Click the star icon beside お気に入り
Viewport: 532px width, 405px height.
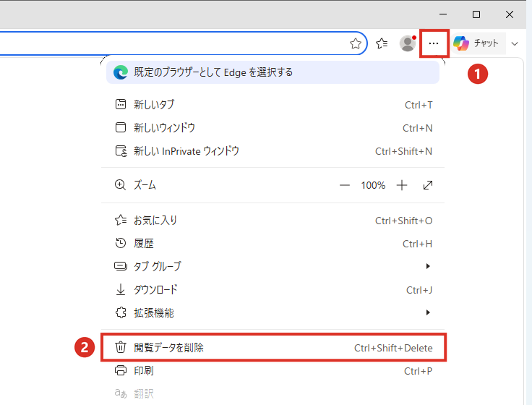[121, 220]
